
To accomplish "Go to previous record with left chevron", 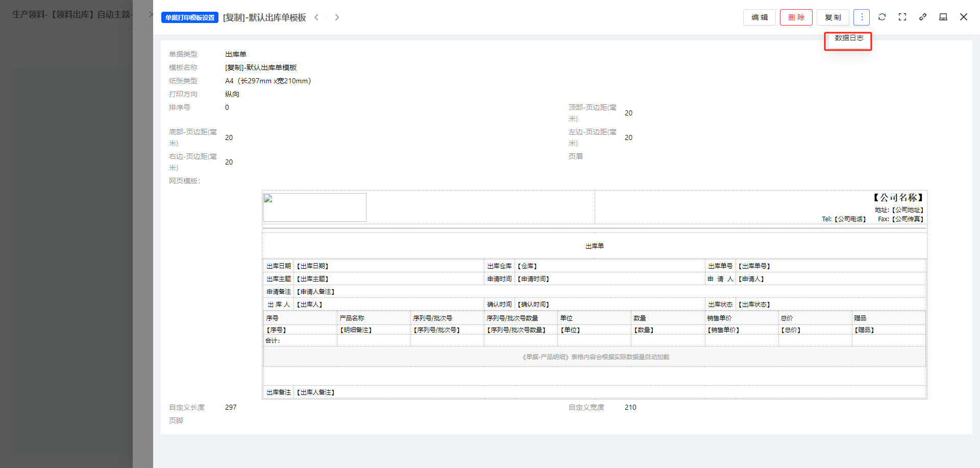I will click(x=316, y=17).
